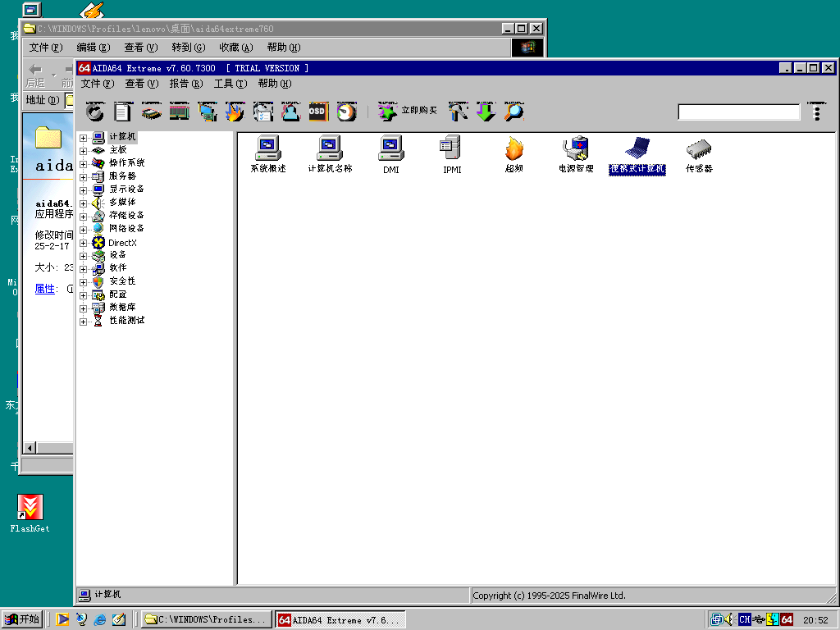Click the person-shaped toolbar icon
This screenshot has width=840, height=630.
click(291, 112)
